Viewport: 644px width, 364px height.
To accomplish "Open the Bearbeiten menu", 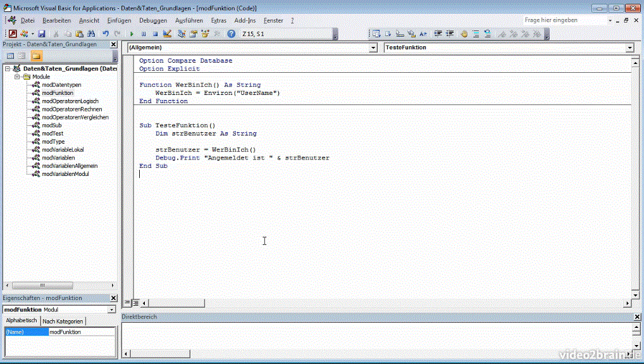I will pos(57,20).
